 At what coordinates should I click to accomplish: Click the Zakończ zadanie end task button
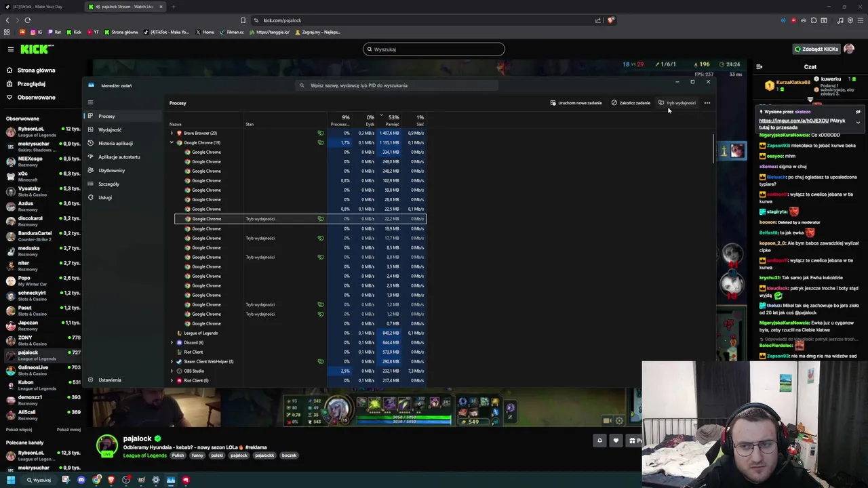click(631, 103)
